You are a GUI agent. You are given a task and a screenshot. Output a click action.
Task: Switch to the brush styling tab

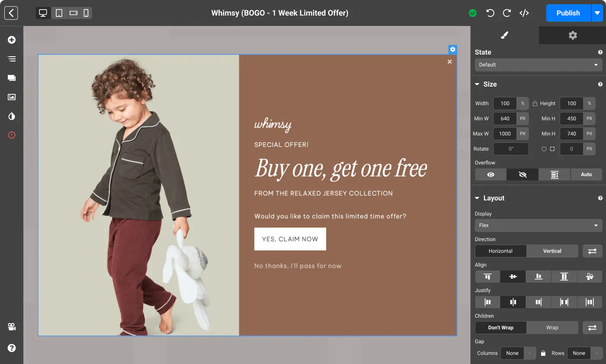coord(505,35)
